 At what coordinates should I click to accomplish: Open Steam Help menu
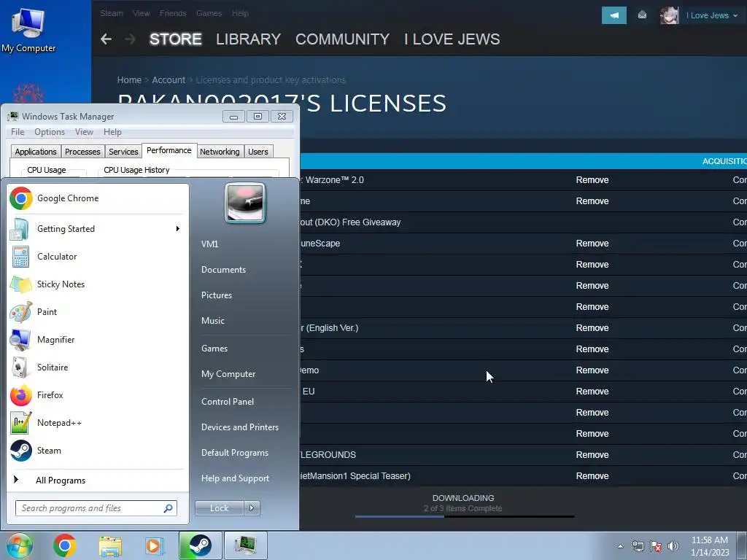[x=240, y=13]
